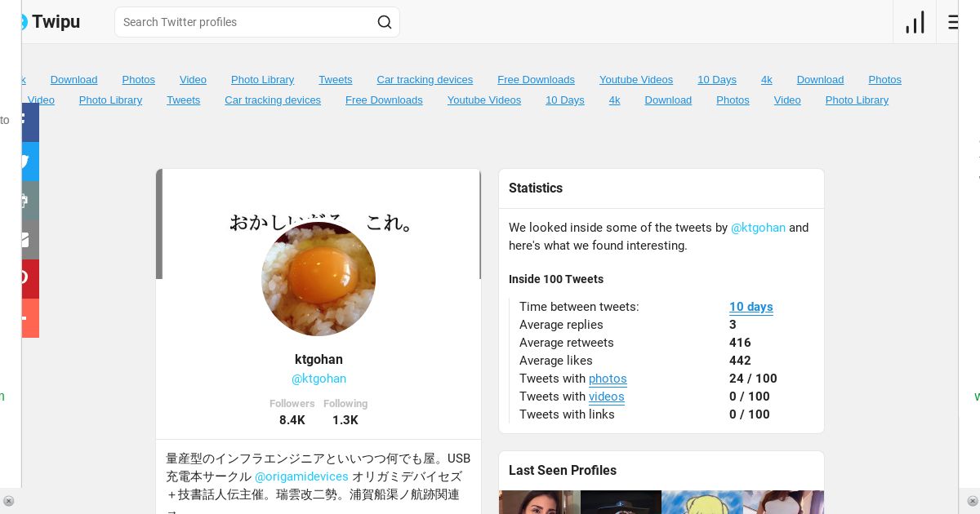The width and height of the screenshot is (980, 514).
Task: Click 'Tweets' in the upper link row
Action: pyautogui.click(x=336, y=80)
